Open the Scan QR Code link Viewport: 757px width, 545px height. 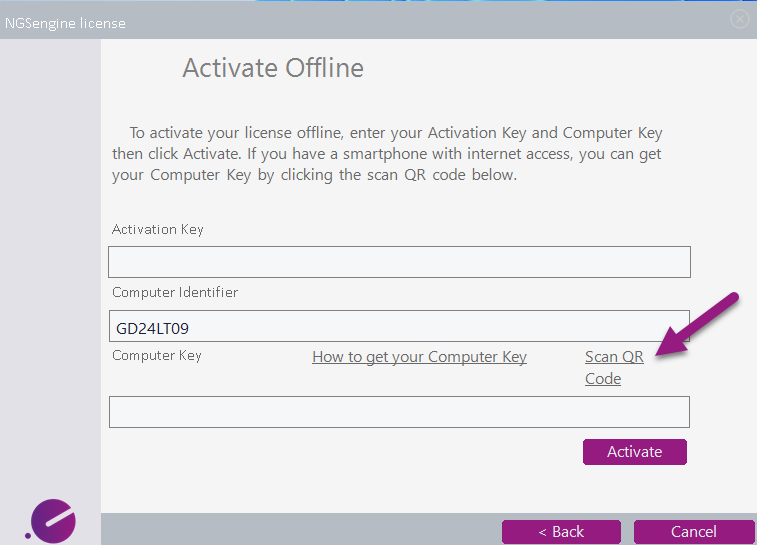(x=614, y=367)
